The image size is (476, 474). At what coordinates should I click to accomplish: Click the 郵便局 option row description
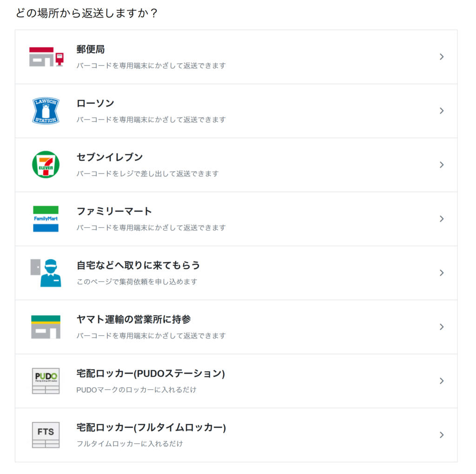(x=151, y=66)
